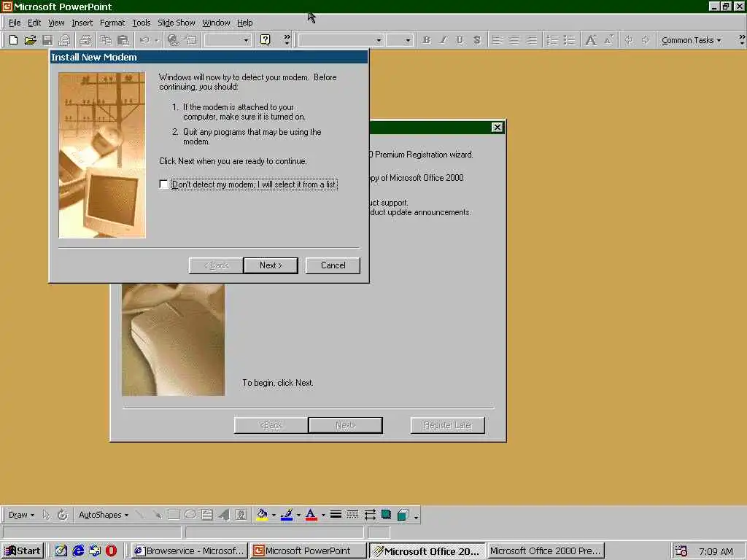The height and width of the screenshot is (560, 747).
Task: Click the Windows Start button
Action: 23,551
